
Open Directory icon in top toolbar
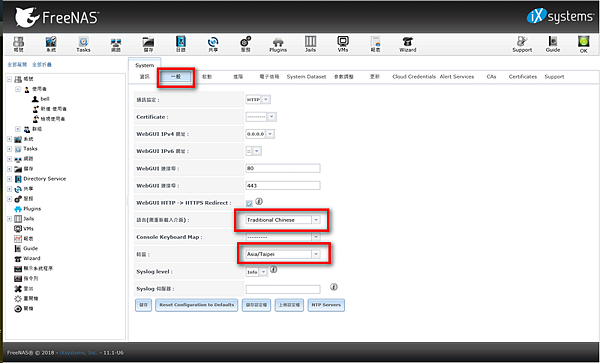click(181, 44)
